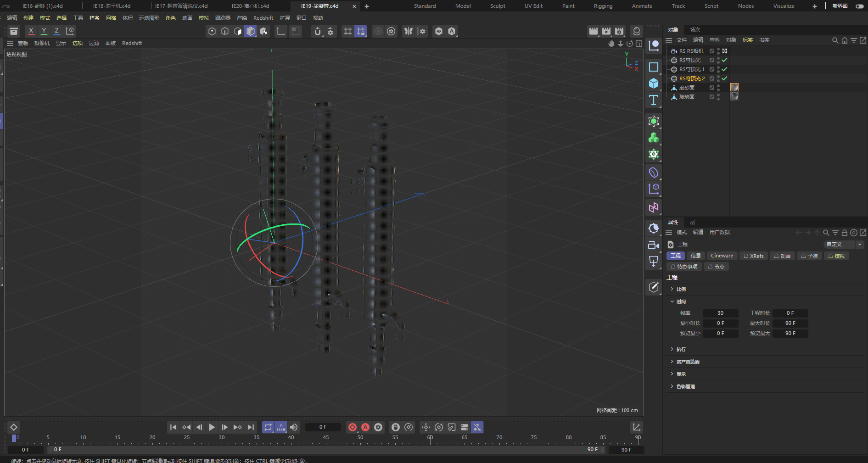Toggle visibility dots for 磨砂面 object

click(718, 88)
